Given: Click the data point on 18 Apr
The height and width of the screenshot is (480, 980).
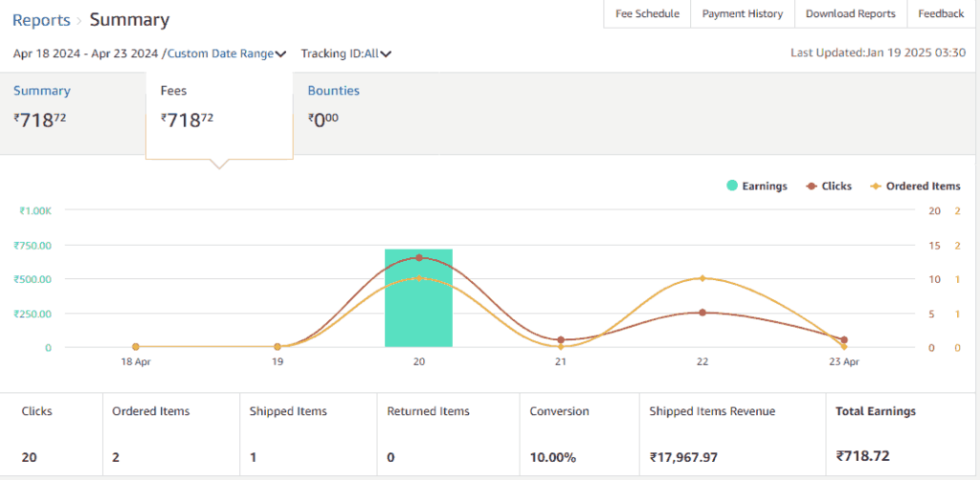Looking at the screenshot, I should coord(136,347).
